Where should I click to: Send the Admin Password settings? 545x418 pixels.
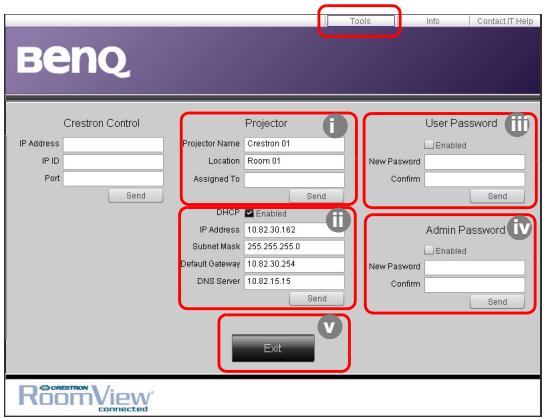coord(497,302)
